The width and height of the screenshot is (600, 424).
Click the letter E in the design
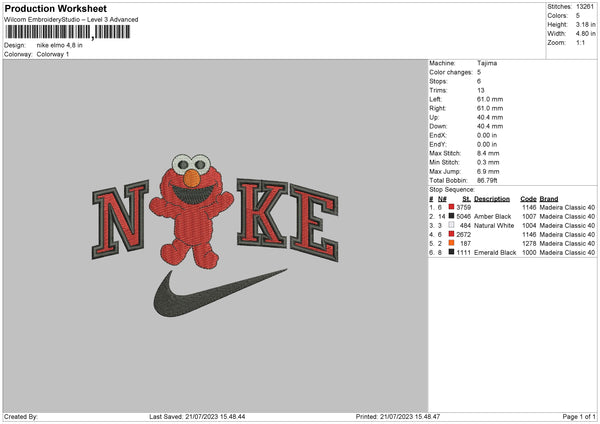314,223
